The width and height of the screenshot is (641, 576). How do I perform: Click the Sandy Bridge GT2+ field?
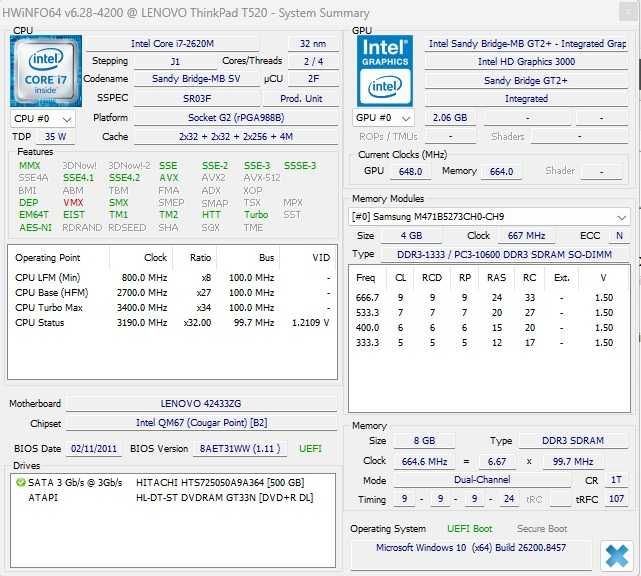coord(526,80)
